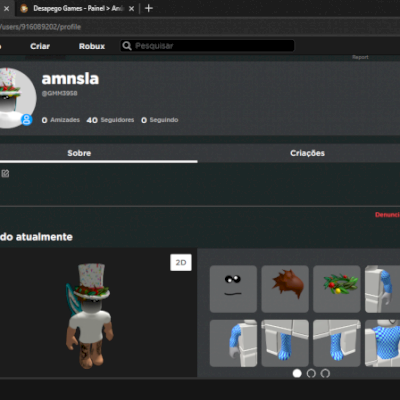Click the URL text in address bar
The width and height of the screenshot is (400, 400).
tap(40, 27)
